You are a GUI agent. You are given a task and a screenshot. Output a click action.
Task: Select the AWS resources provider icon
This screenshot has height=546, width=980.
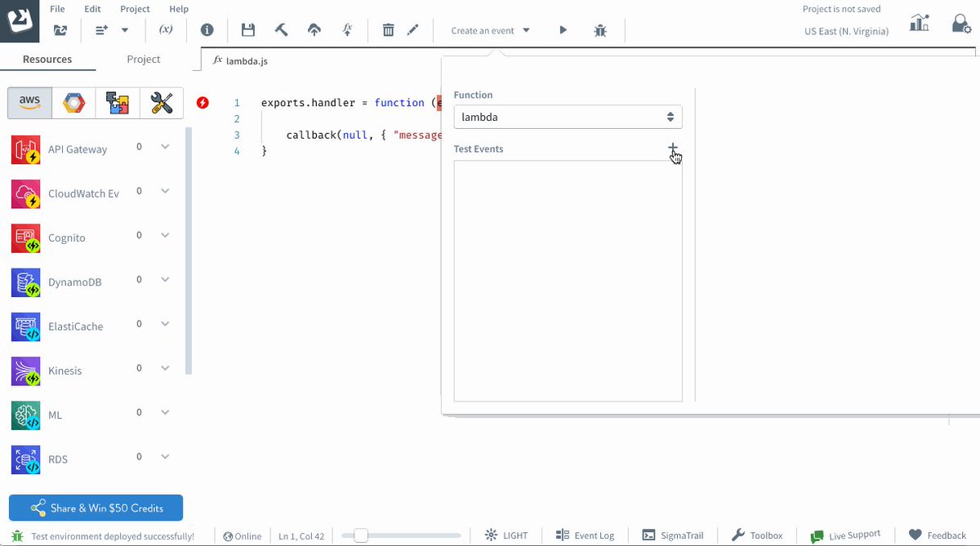point(29,103)
